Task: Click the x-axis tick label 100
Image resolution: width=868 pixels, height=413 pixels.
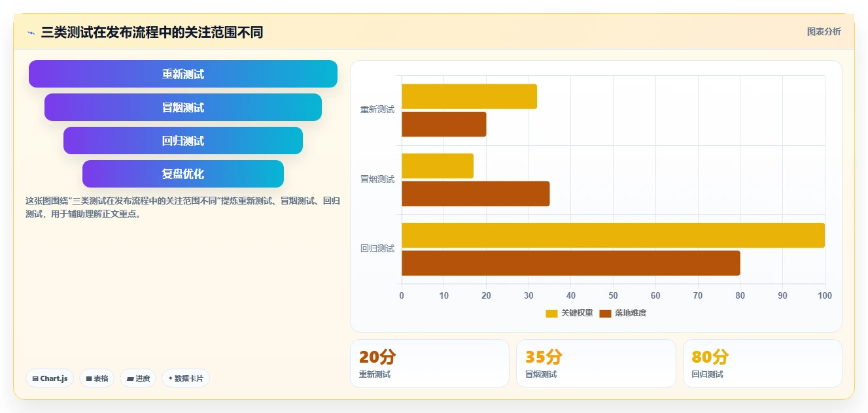Action: [825, 295]
